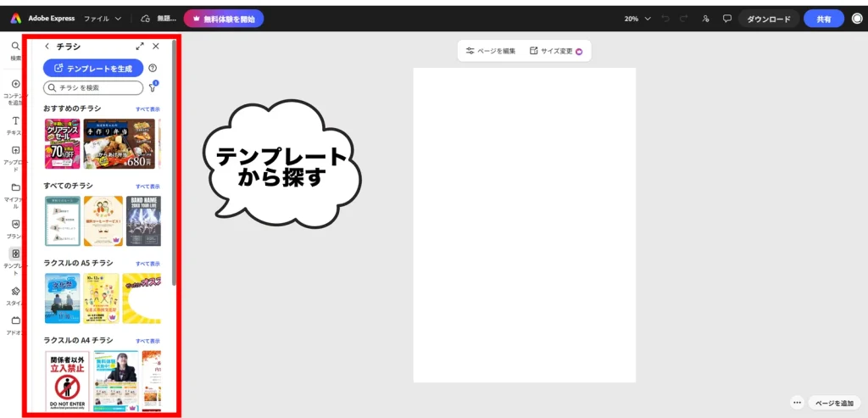
Task: Expand the チラシ panel with the arrows icon
Action: pos(140,47)
